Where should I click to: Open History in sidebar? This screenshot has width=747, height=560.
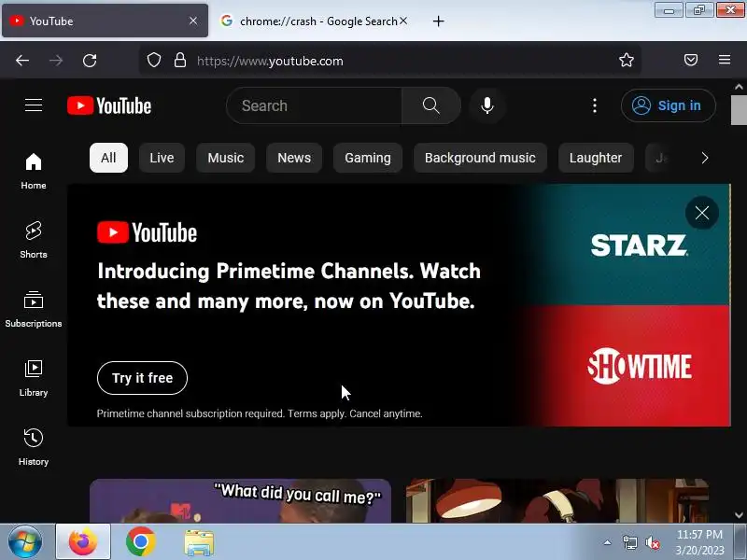pos(34,447)
